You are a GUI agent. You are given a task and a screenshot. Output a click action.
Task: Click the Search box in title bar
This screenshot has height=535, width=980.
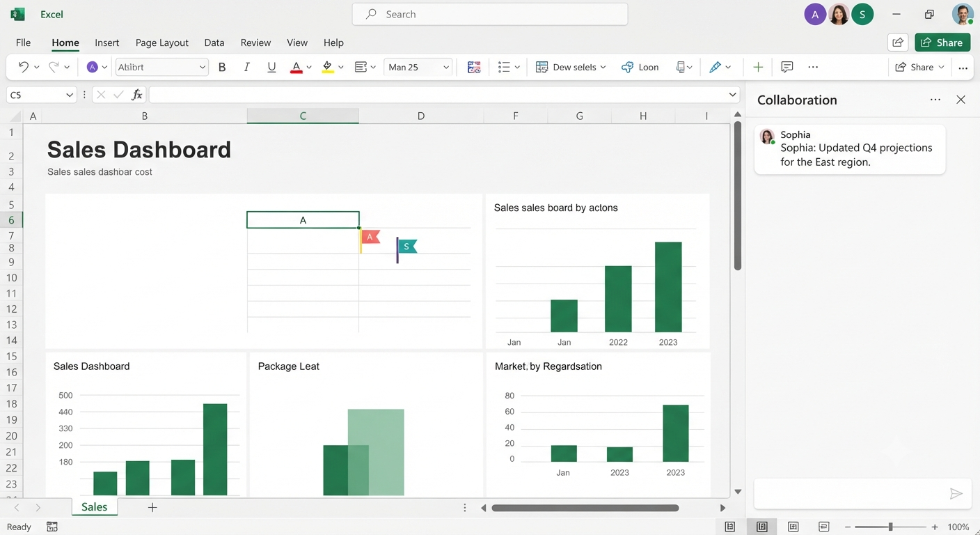coord(490,14)
